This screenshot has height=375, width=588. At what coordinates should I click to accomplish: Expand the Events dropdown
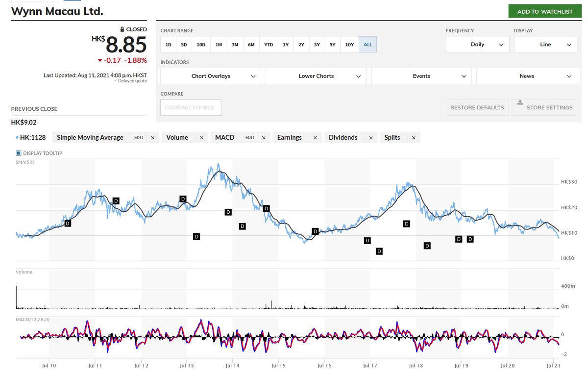click(x=421, y=76)
